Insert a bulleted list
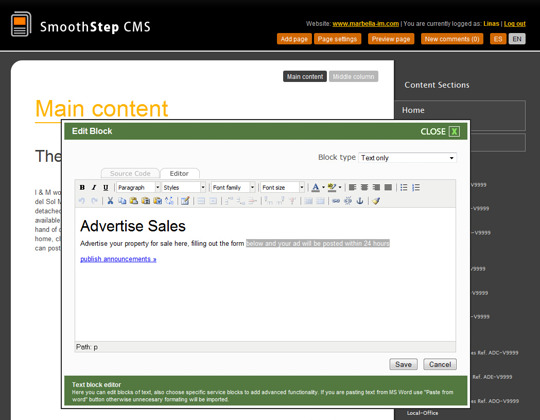The height and width of the screenshot is (420, 540). click(x=404, y=187)
